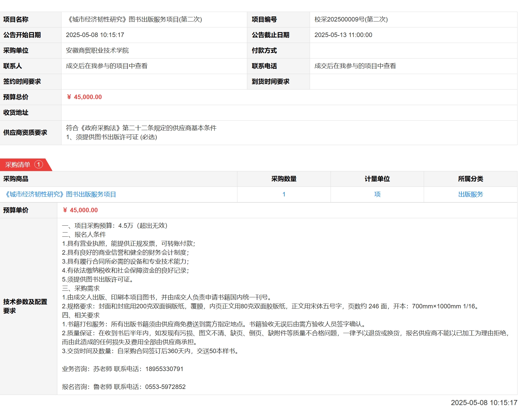The width and height of the screenshot is (522, 420).
Task: Click the 所属分类 column header
Action: click(x=470, y=179)
